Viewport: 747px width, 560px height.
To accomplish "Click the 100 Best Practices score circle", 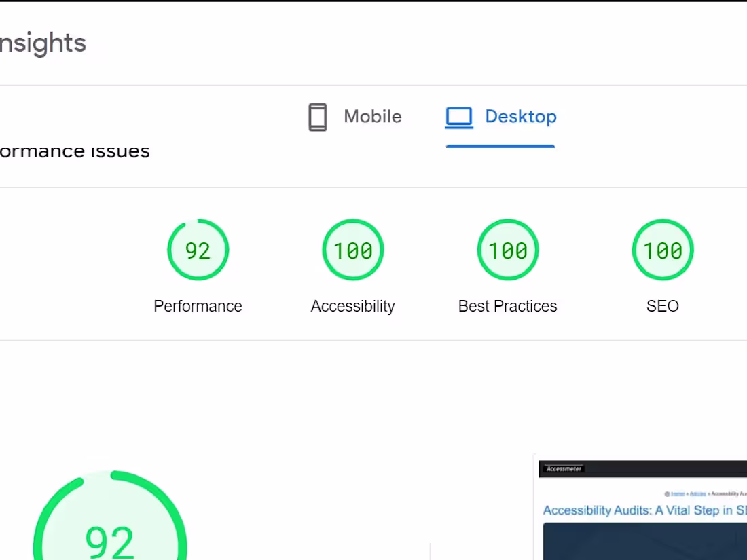I will 507,250.
